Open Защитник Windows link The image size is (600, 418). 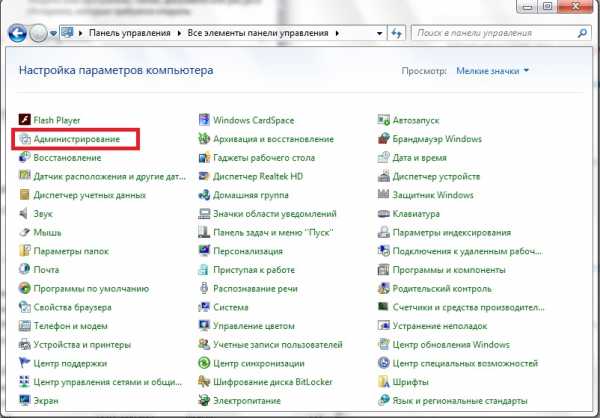(x=433, y=195)
